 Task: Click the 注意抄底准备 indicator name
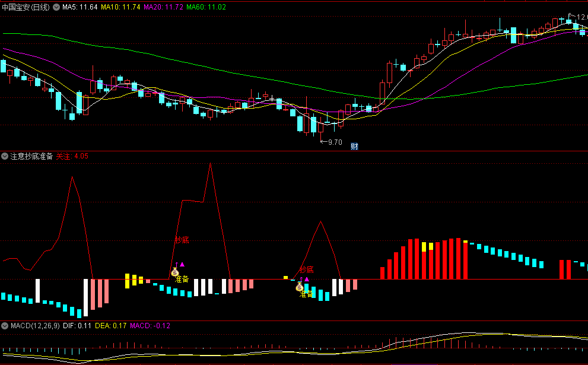coord(31,156)
